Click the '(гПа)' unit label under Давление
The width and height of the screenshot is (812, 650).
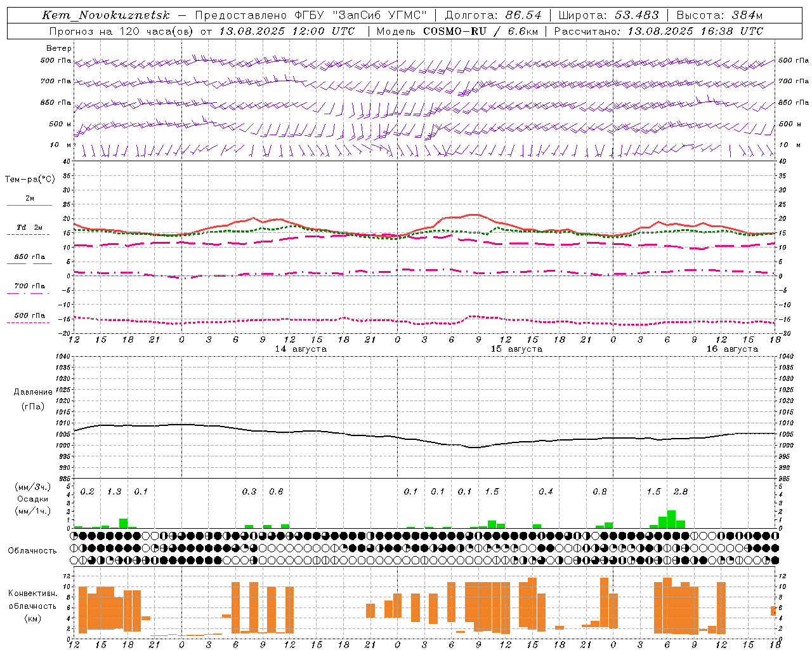pos(33,407)
